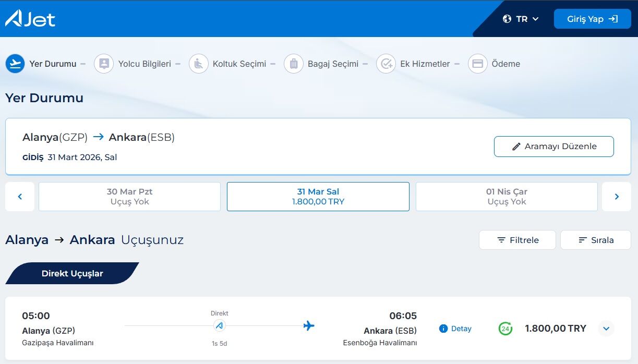Expand the 05:00 flight fare options
Viewport: 638px width, 364px height.
tap(606, 329)
